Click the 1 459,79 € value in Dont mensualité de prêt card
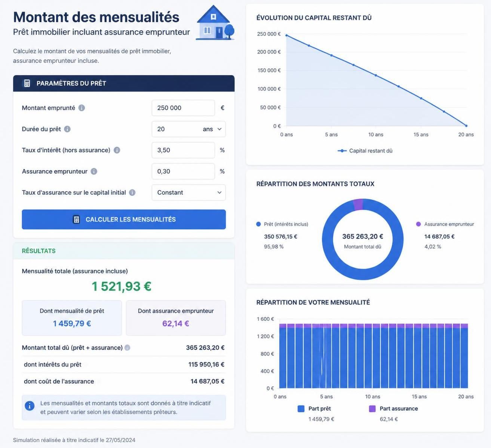Image resolution: width=491 pixels, height=448 pixels. (x=72, y=323)
